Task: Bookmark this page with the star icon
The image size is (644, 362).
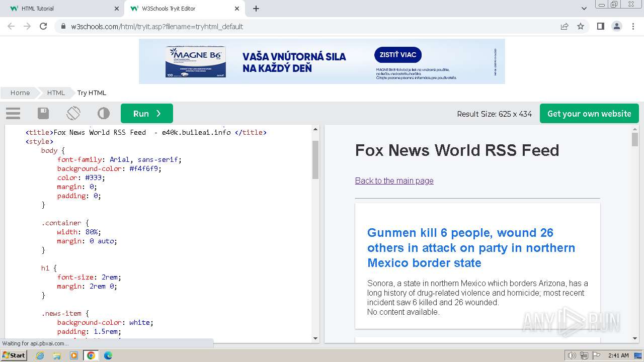Action: click(x=581, y=27)
